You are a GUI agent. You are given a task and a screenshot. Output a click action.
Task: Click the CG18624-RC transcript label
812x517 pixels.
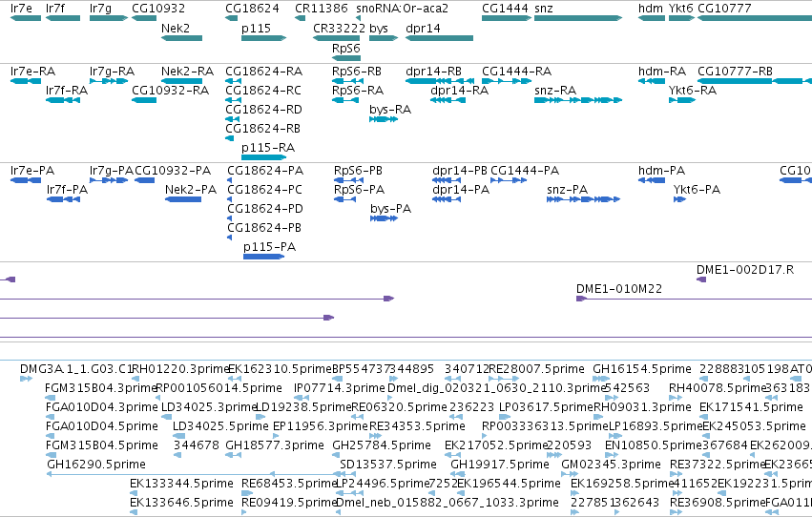pos(263,90)
